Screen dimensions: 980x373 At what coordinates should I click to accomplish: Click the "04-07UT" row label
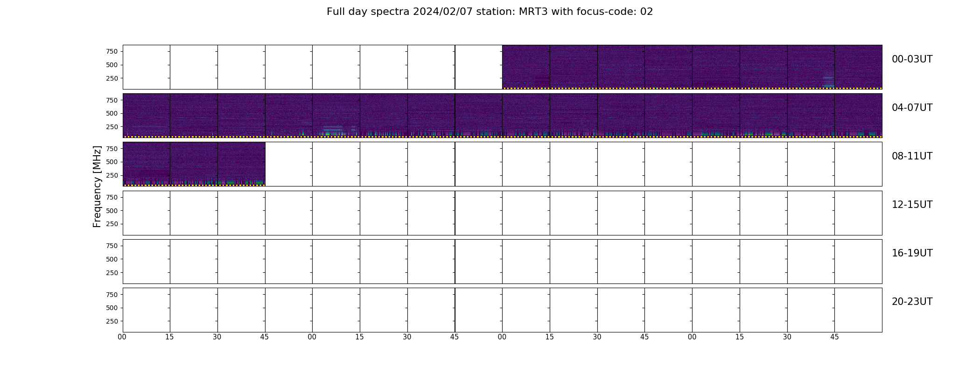pos(912,108)
